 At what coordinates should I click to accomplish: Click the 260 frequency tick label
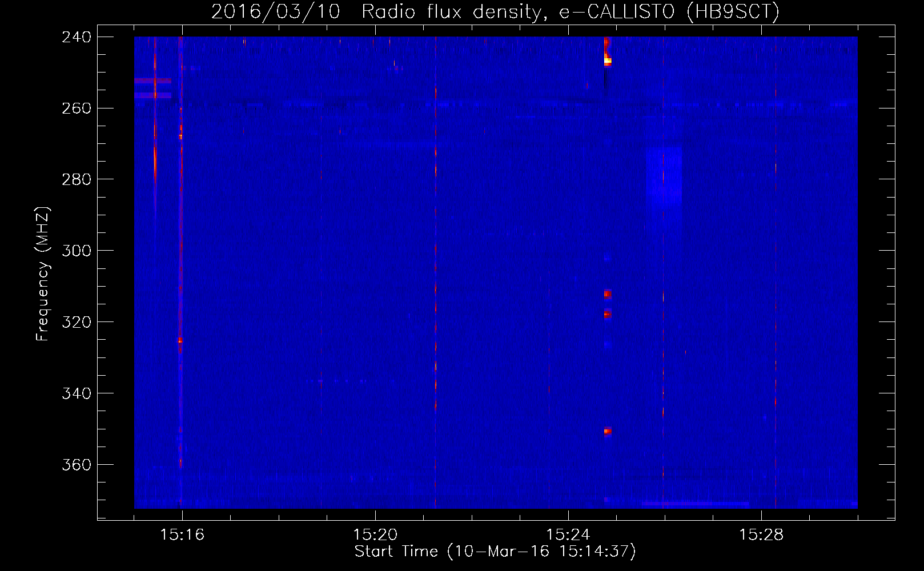point(77,108)
